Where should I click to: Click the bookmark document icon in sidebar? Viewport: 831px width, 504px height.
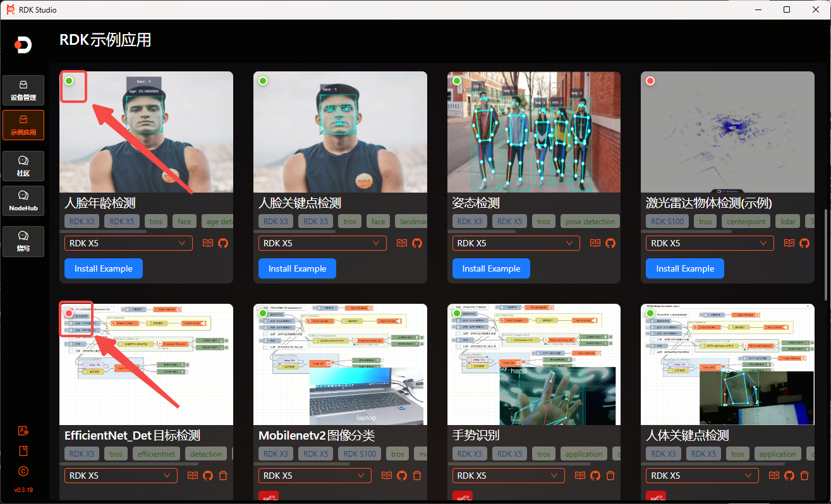click(23, 451)
